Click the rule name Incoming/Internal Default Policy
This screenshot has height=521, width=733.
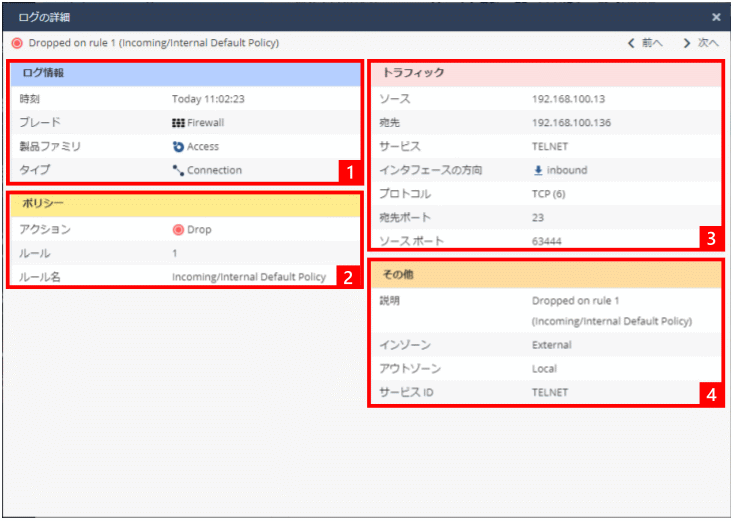coord(249,277)
